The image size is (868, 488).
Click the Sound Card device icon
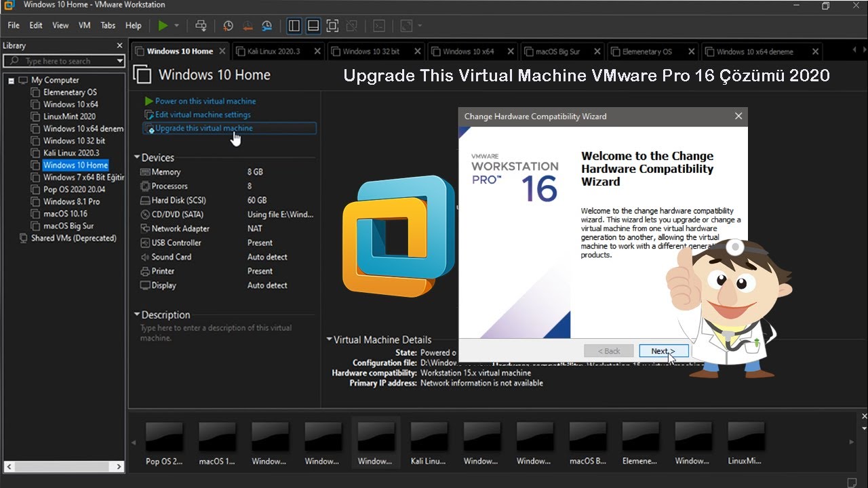tap(144, 258)
